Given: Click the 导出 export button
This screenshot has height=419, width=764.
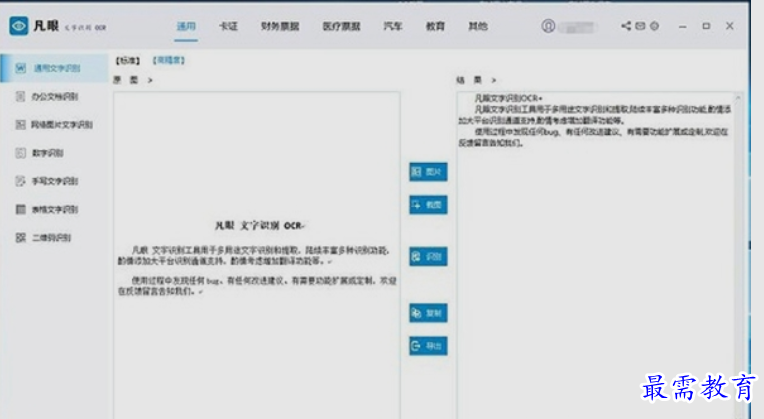Looking at the screenshot, I should (x=428, y=346).
